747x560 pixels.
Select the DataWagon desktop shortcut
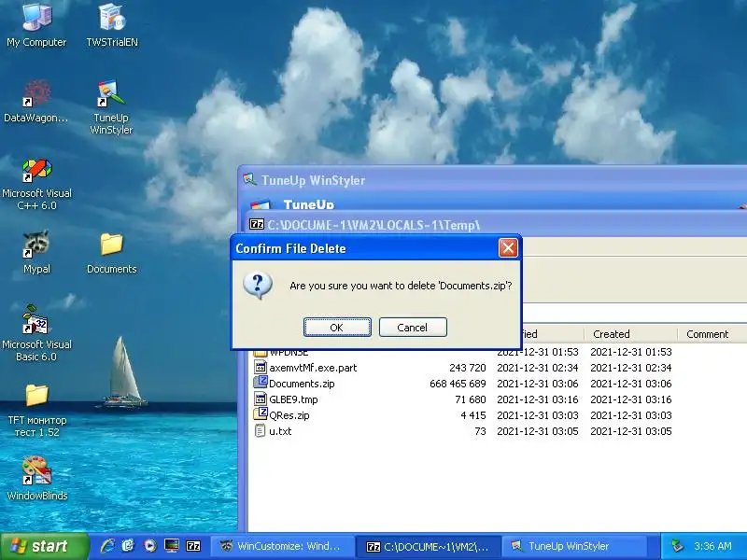coord(36,101)
